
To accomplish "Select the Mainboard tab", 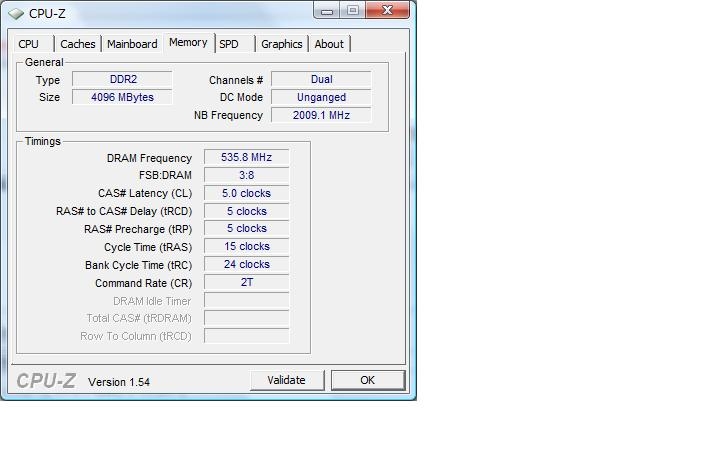I will coord(132,44).
